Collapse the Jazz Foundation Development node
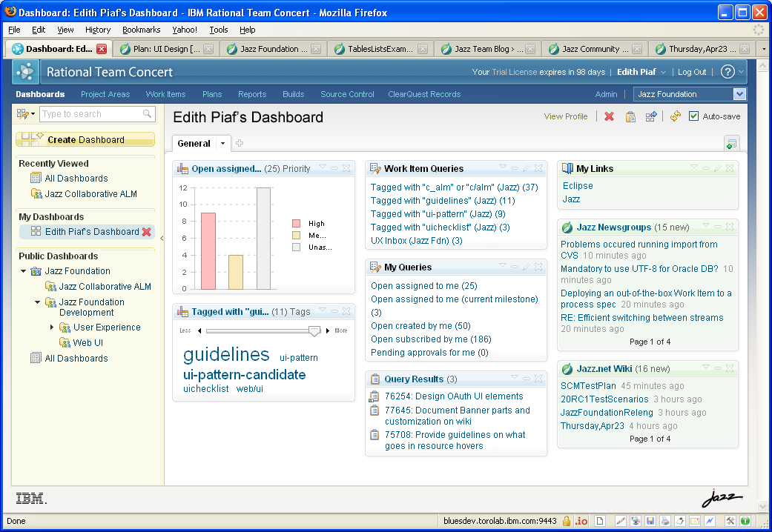This screenshot has height=532, width=772. [37, 302]
